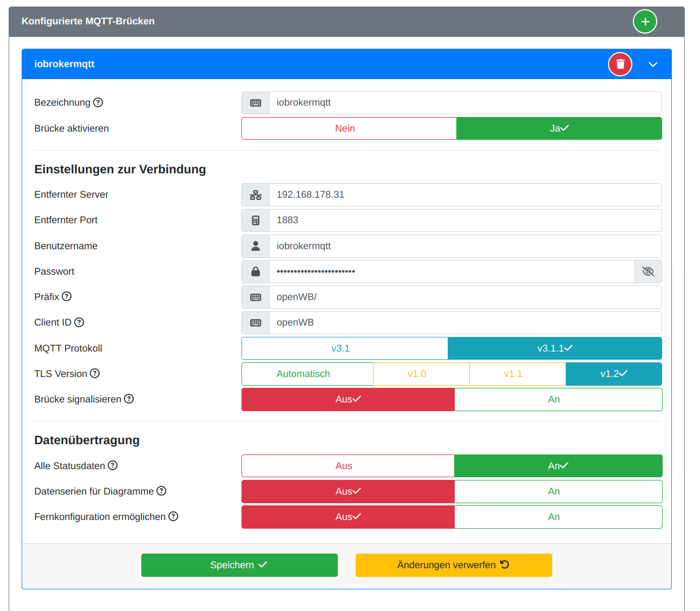Choose TLS Version v1.0
Screen dimensions: 700x611
click(x=422, y=374)
